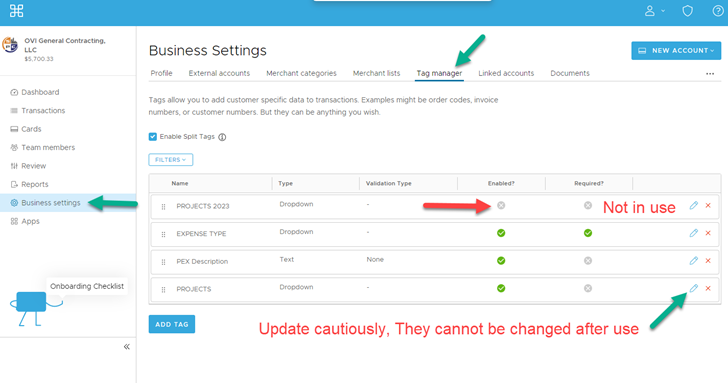
Task: Click the $5,700.33 account balance
Action: (39, 59)
